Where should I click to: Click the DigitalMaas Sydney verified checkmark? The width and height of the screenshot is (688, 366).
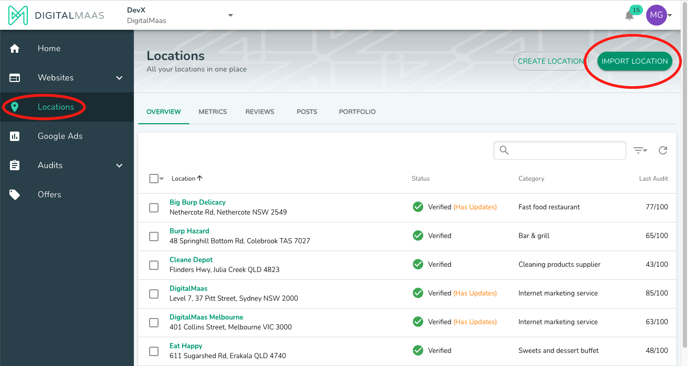click(418, 293)
